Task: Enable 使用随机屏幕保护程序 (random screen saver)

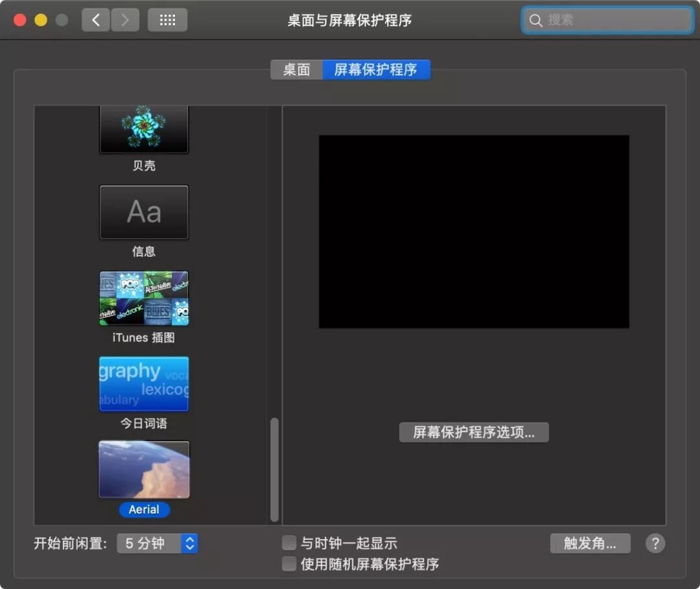Action: 288,564
